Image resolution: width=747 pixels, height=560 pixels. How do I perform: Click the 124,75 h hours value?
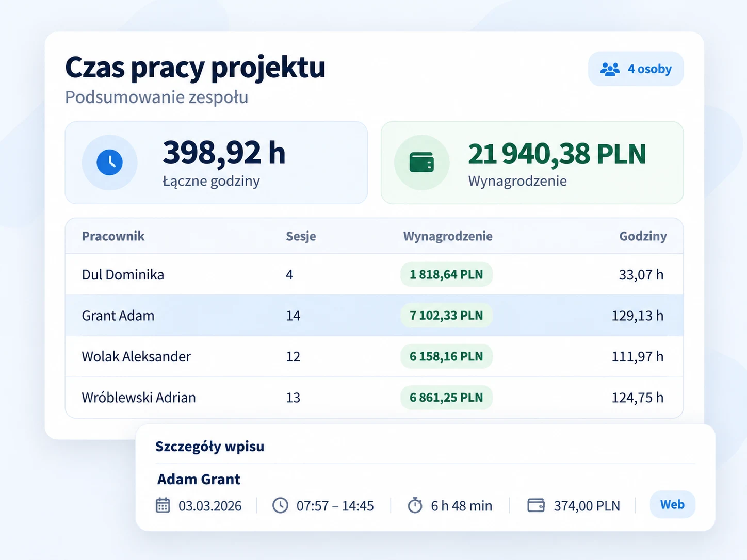pos(638,398)
